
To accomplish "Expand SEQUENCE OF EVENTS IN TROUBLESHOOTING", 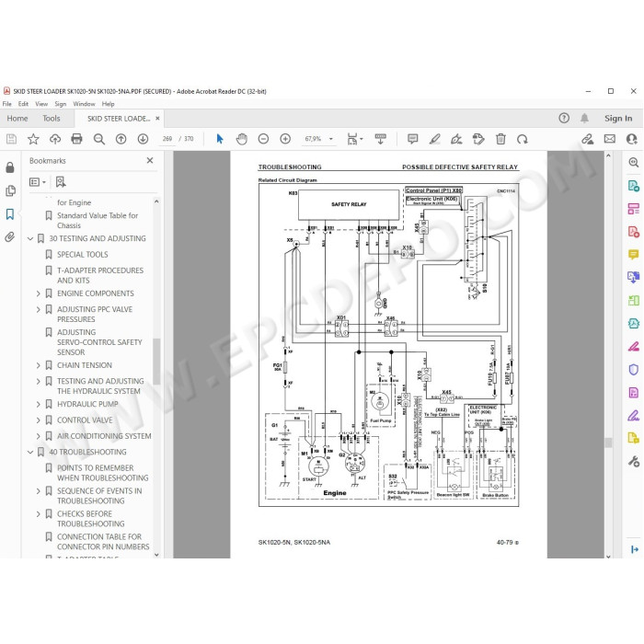I will (x=39, y=491).
